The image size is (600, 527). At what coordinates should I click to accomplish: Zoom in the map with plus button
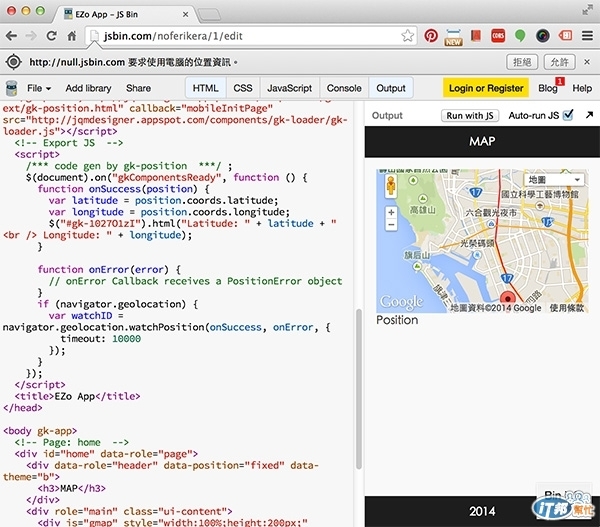pyautogui.click(x=391, y=212)
